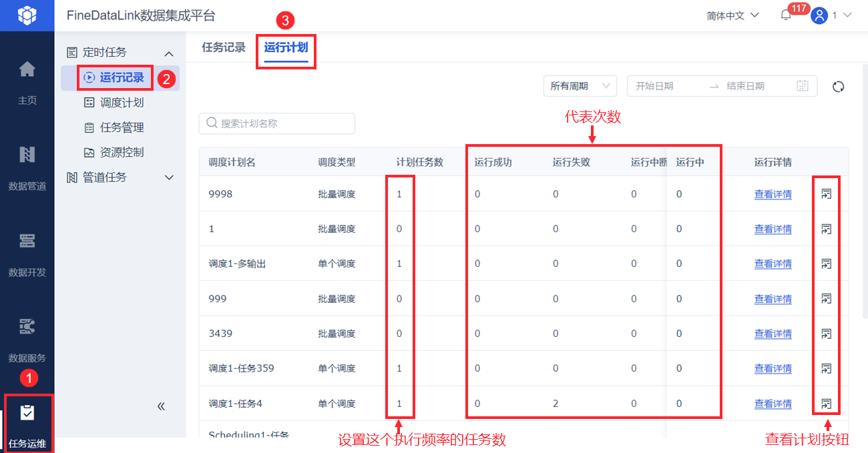The height and width of the screenshot is (453, 868).
Task: Click the 结束日期 date input
Action: click(745, 86)
